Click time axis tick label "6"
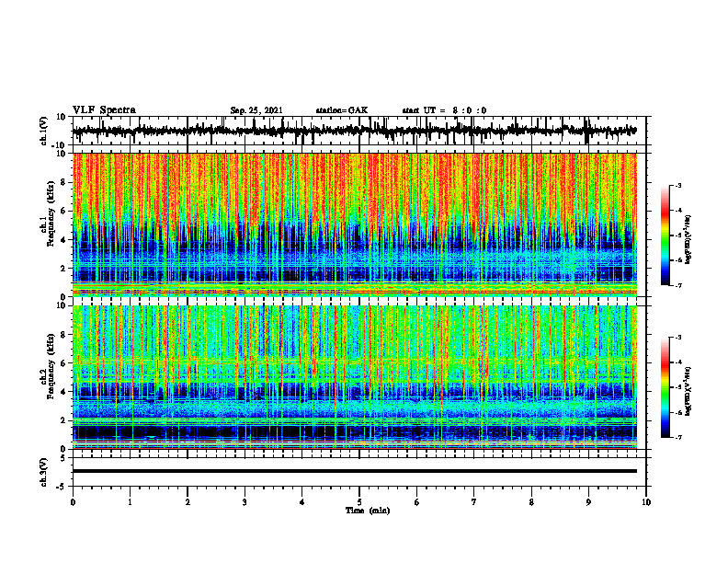 coord(417,502)
